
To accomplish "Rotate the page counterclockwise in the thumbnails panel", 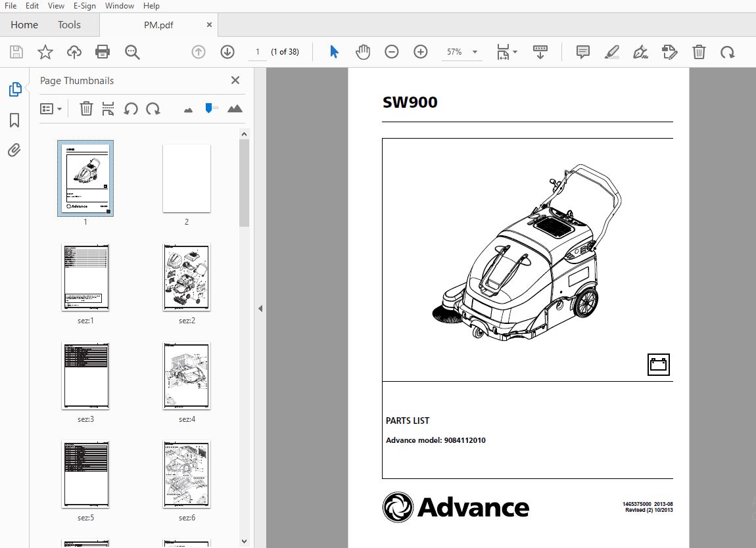I will click(x=131, y=108).
